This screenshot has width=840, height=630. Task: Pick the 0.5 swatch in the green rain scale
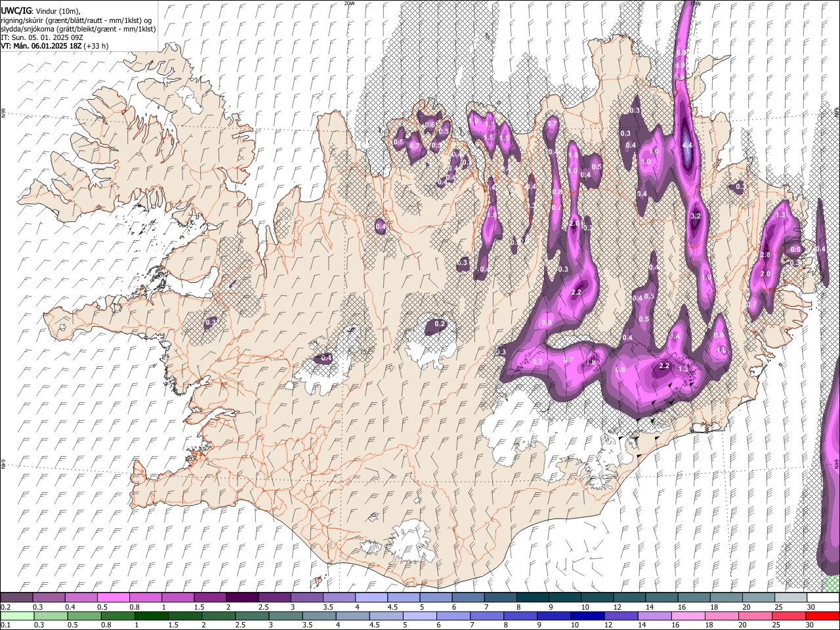[84, 616]
